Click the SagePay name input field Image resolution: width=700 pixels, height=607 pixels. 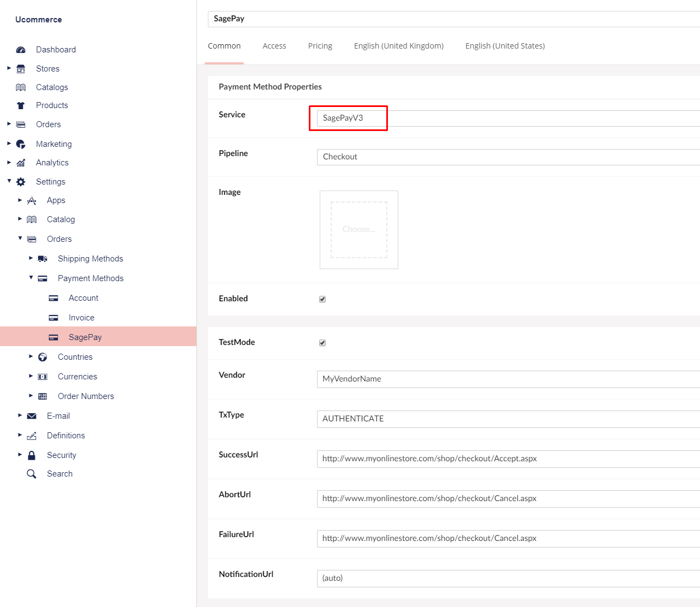tap(453, 19)
